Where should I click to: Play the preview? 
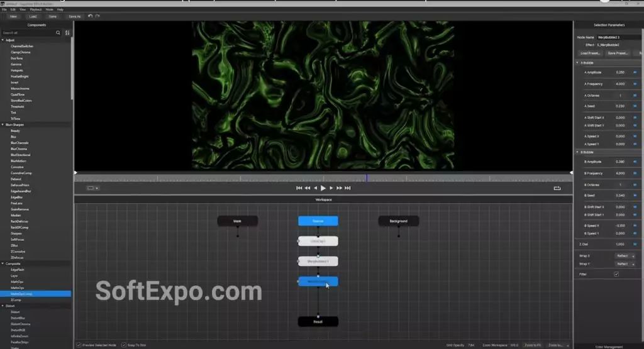[323, 188]
